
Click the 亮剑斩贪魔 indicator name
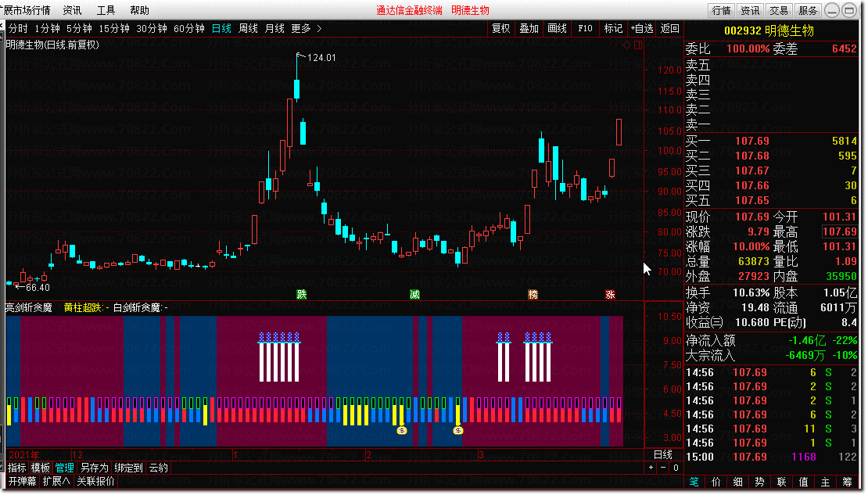click(29, 307)
